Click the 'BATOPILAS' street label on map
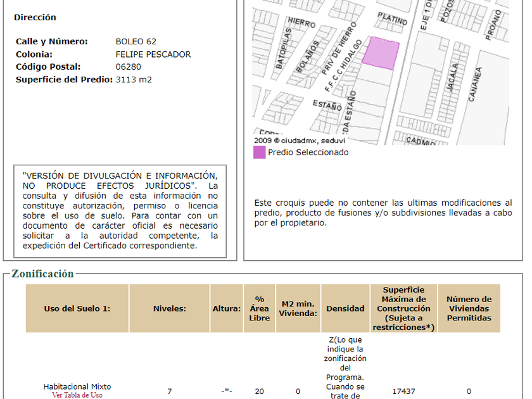532x399 pixels. click(284, 49)
